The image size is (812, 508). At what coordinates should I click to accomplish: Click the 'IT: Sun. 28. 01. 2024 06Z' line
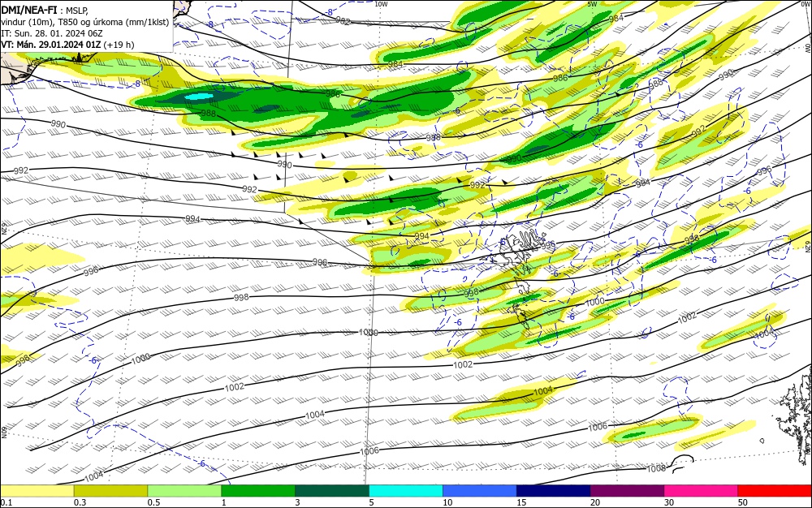(52, 33)
